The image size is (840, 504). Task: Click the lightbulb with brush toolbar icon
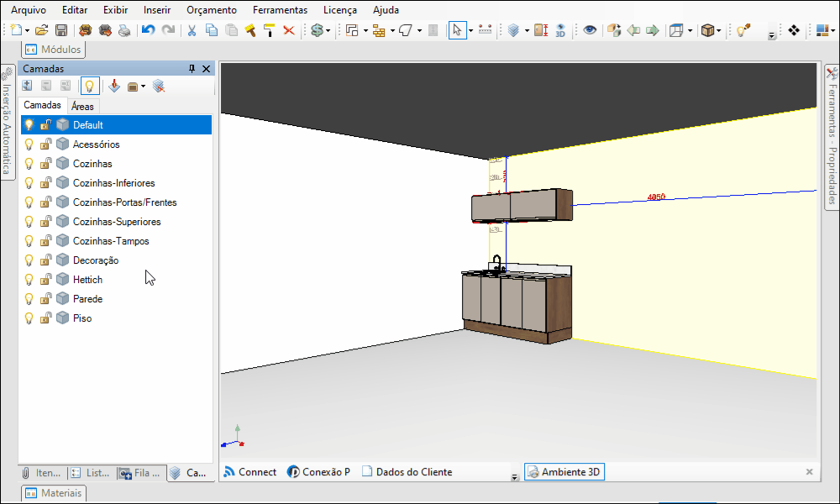click(x=743, y=30)
